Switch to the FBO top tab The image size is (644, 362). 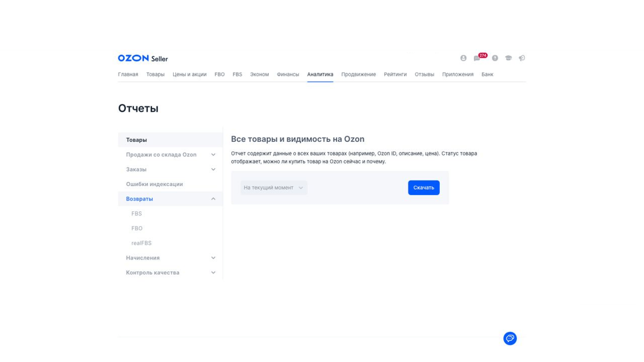[x=220, y=74]
